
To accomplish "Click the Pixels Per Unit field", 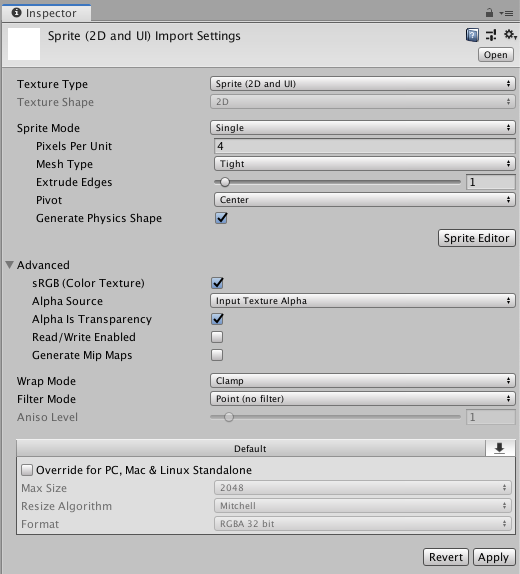I will [365, 146].
